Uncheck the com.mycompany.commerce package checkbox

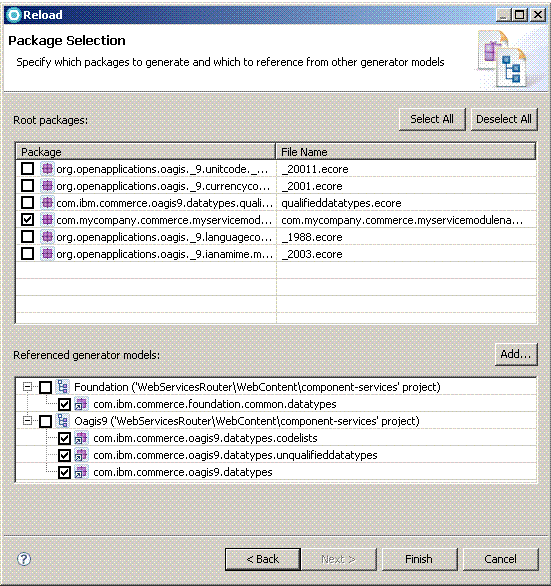tap(27, 220)
